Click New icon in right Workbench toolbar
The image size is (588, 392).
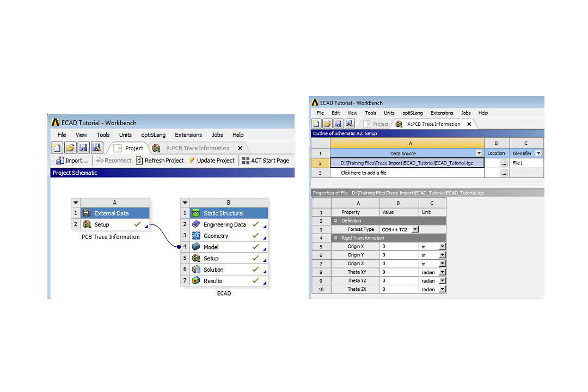click(x=316, y=124)
